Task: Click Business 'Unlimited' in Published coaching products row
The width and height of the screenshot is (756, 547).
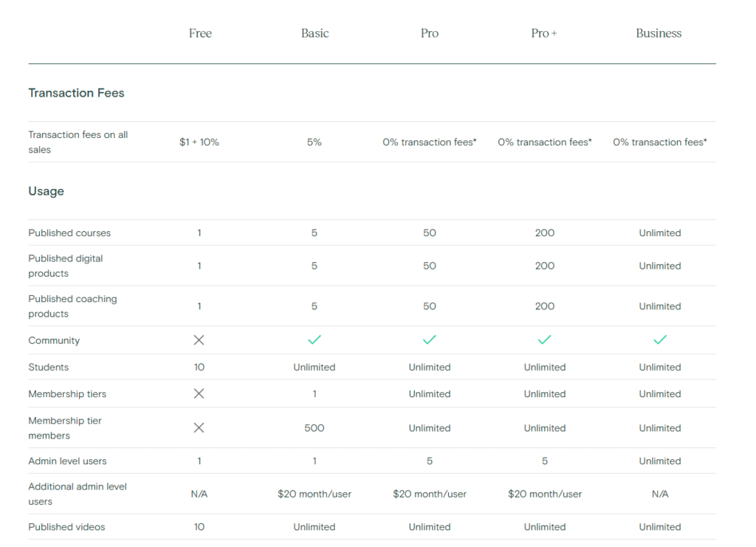Action: (x=660, y=306)
